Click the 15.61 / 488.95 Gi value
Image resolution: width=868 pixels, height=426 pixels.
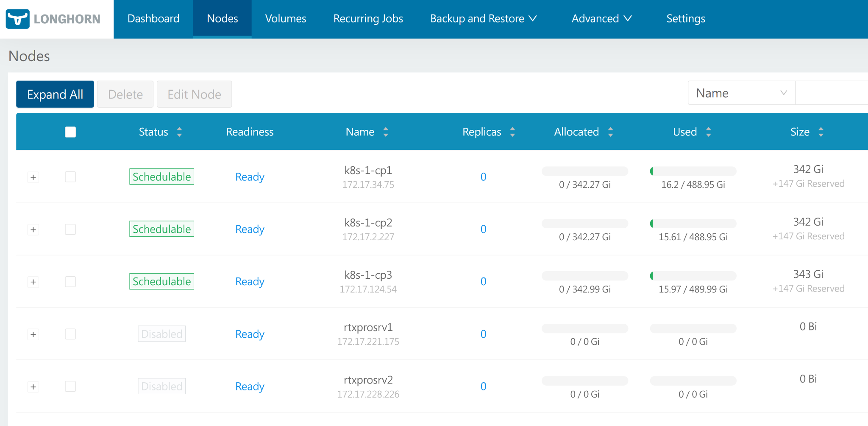(x=693, y=237)
